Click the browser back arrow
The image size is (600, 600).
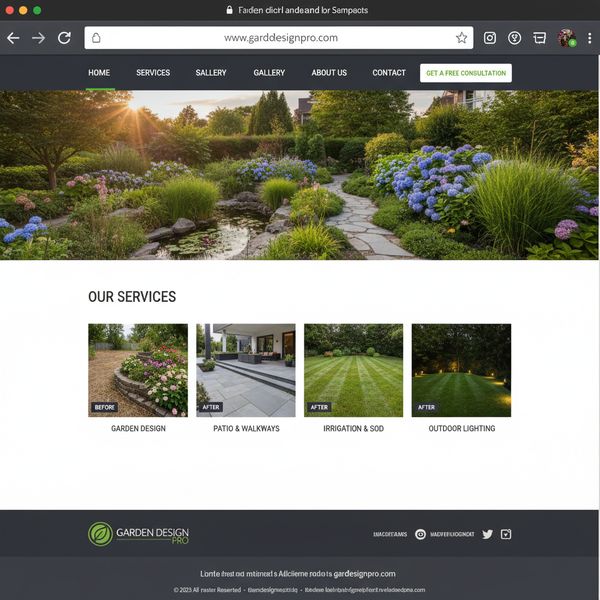pos(13,38)
